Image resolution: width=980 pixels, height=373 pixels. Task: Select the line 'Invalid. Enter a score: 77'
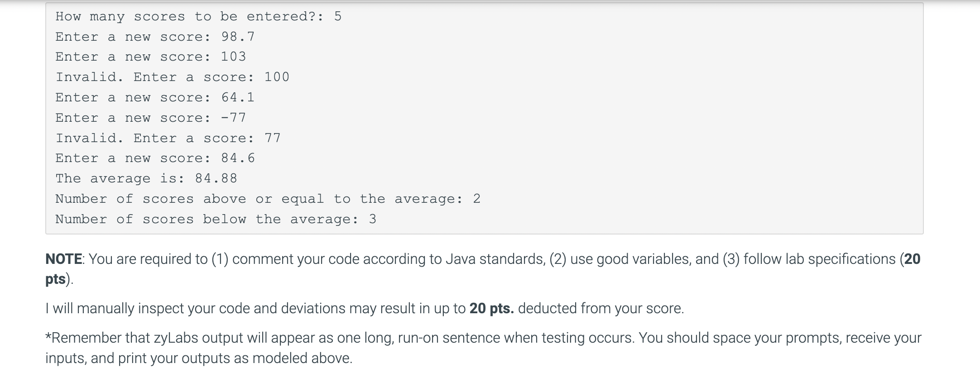coord(168,138)
